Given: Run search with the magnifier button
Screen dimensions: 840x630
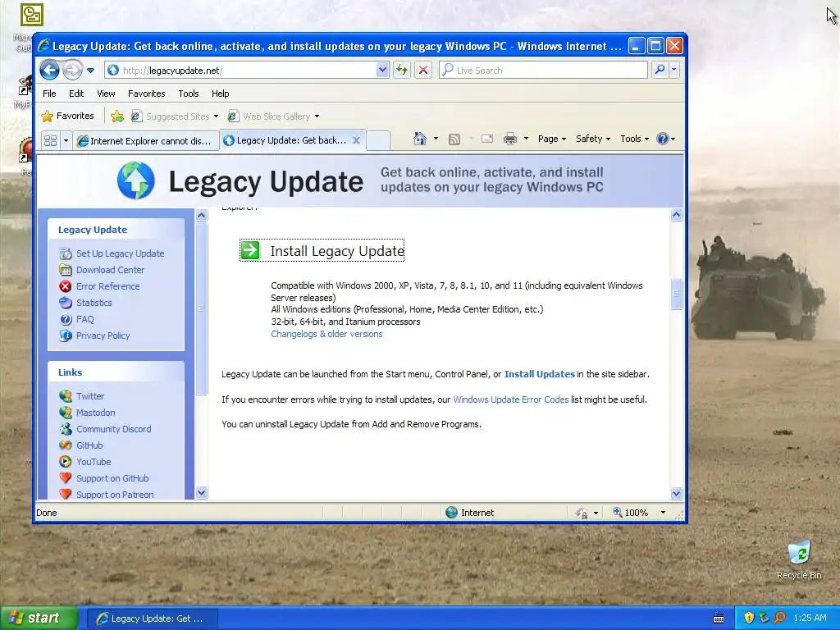Looking at the screenshot, I should 660,71.
